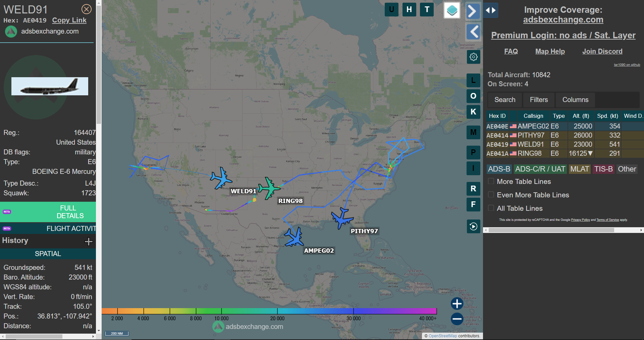Screen dimensions: 644x340
Task: Sort table by Type column
Action: 559,116
